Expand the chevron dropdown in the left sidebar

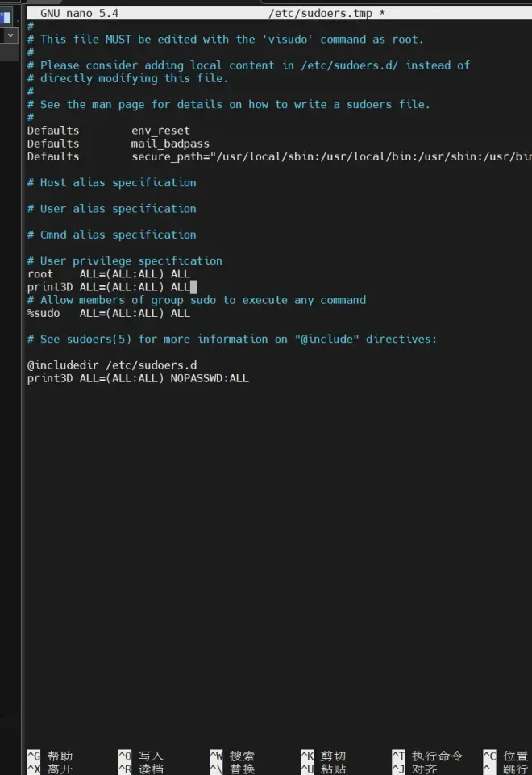coord(10,35)
